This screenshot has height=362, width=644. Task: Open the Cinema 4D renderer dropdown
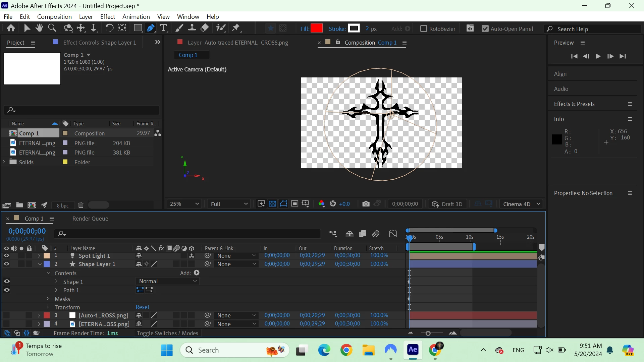pos(521,204)
